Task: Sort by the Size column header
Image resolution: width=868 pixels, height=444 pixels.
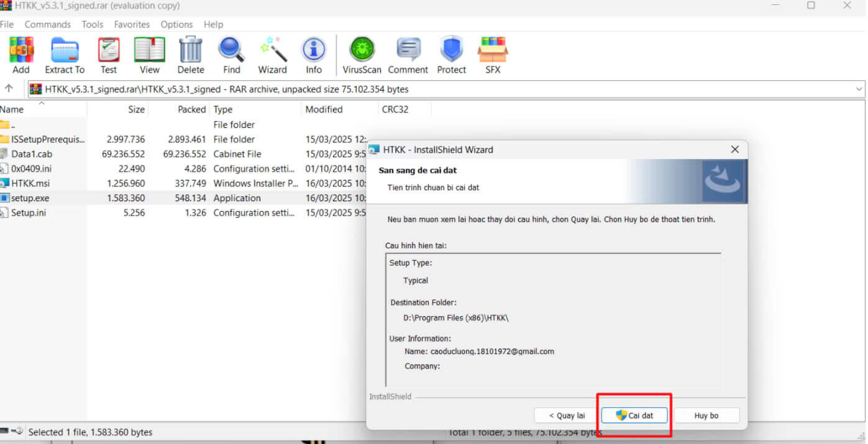Action: point(118,109)
